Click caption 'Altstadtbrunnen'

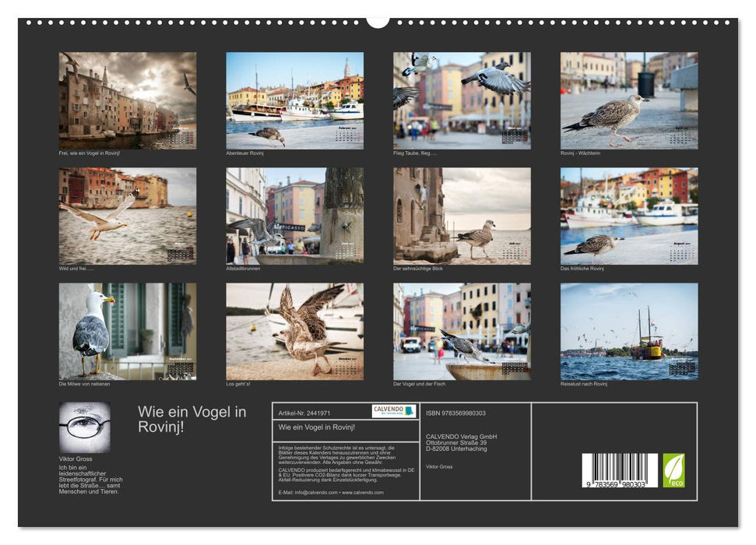243,268
